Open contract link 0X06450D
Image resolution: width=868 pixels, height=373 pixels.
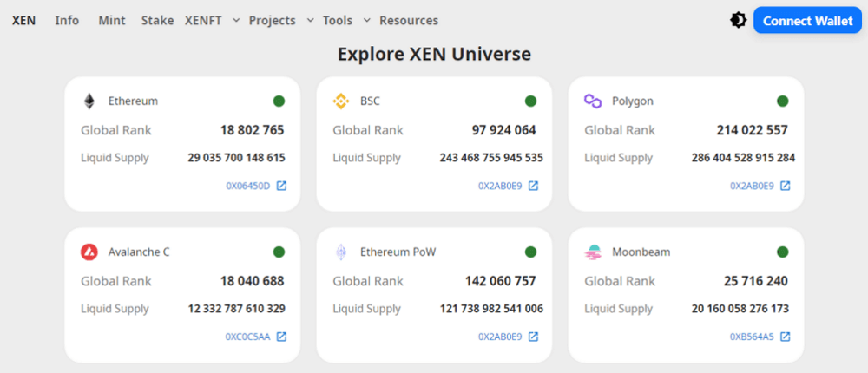[248, 186]
